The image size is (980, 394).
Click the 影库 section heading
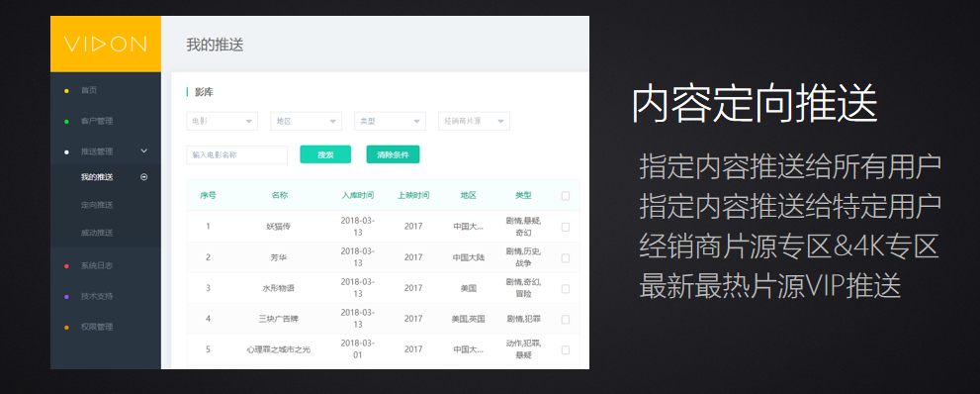coord(204,92)
